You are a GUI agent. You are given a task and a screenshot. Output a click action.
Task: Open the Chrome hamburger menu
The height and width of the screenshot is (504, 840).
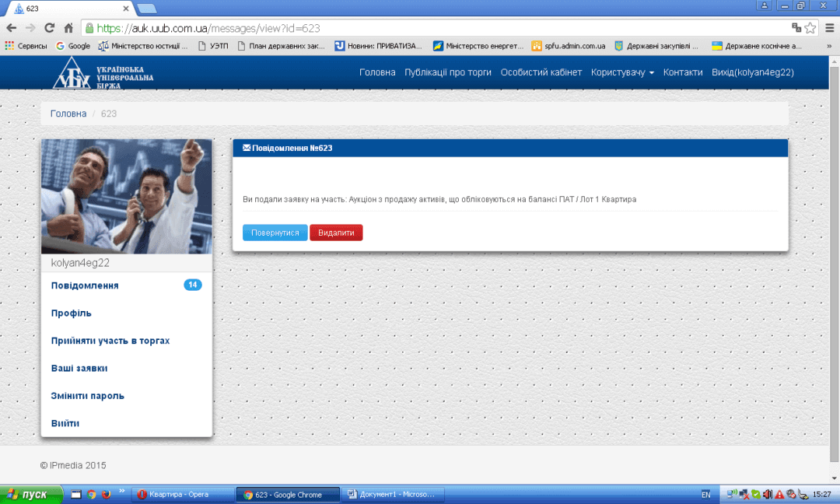pos(828,27)
